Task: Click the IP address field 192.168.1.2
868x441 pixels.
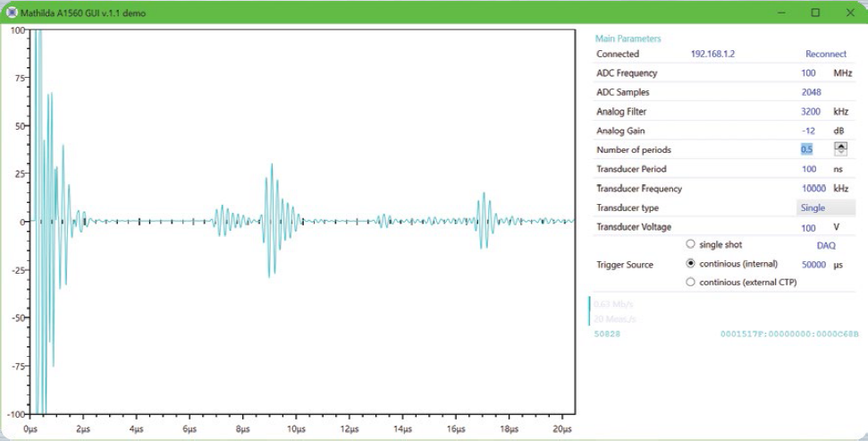Action: tap(712, 55)
